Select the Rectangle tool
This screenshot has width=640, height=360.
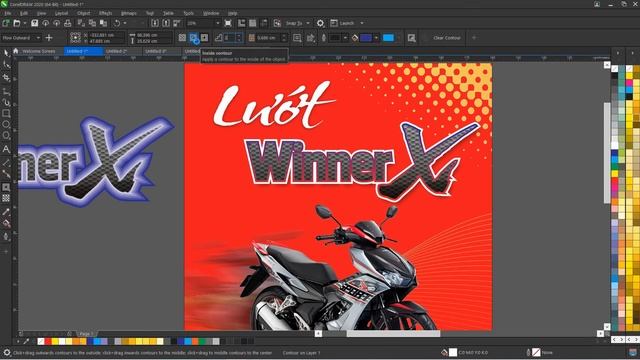pyautogui.click(x=6, y=113)
